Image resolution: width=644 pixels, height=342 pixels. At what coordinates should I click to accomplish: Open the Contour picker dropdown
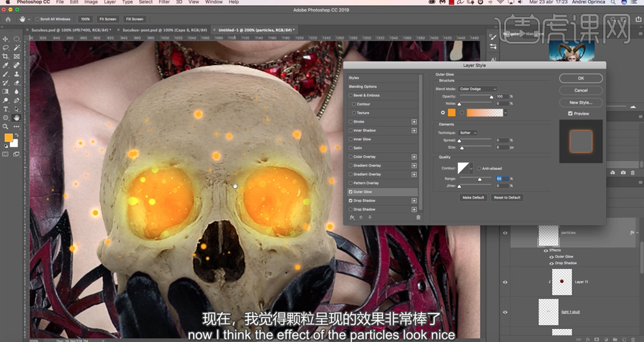[472, 169]
